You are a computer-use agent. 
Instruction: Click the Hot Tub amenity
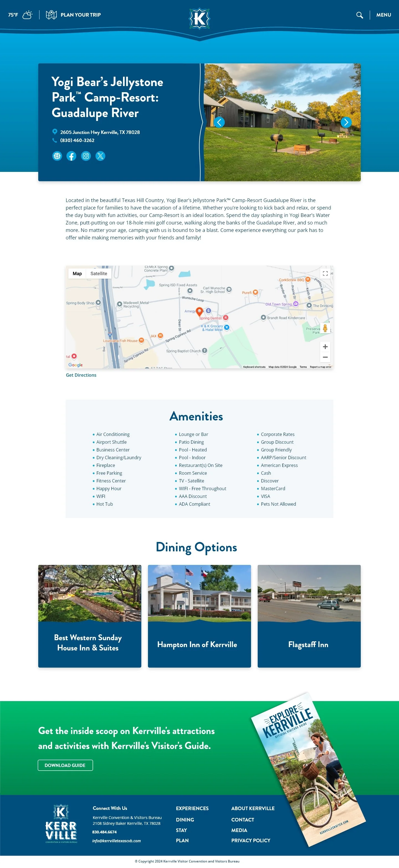click(104, 504)
